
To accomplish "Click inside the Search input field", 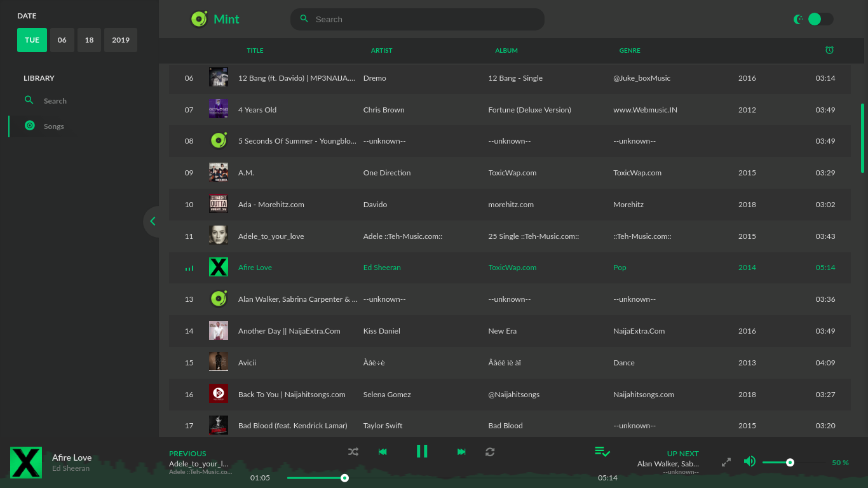I will tap(417, 19).
